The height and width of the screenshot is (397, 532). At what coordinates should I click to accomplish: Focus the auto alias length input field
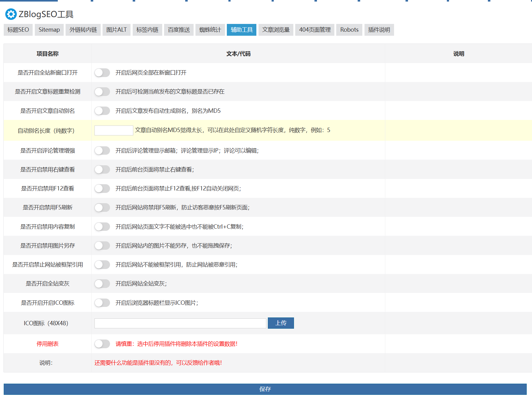tap(114, 130)
